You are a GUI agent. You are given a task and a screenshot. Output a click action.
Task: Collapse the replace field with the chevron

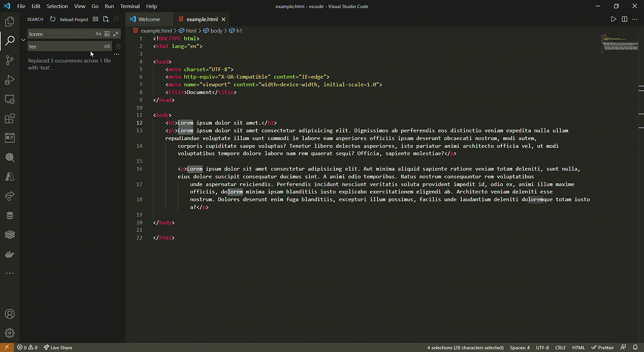(23, 40)
